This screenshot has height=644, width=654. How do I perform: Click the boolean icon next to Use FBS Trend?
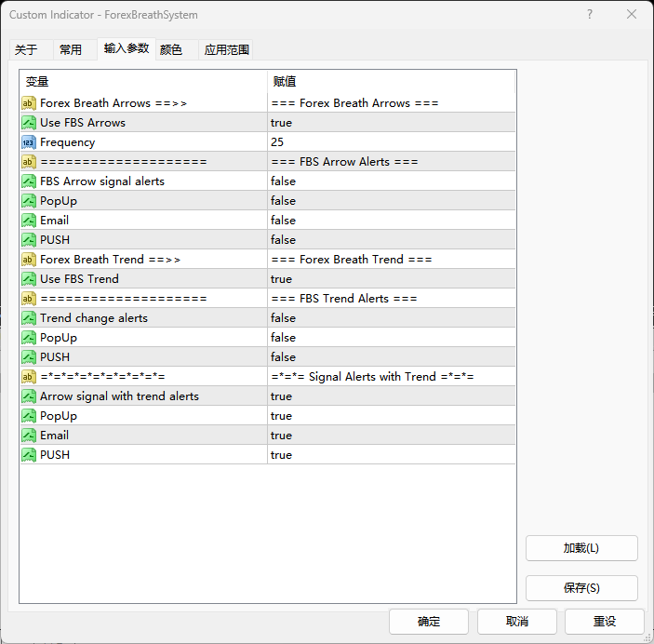tap(28, 279)
